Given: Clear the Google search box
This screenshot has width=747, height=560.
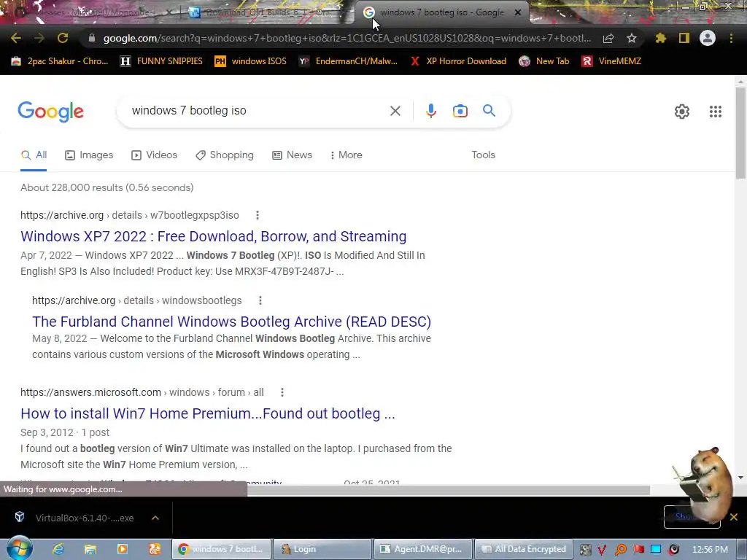Looking at the screenshot, I should (395, 111).
